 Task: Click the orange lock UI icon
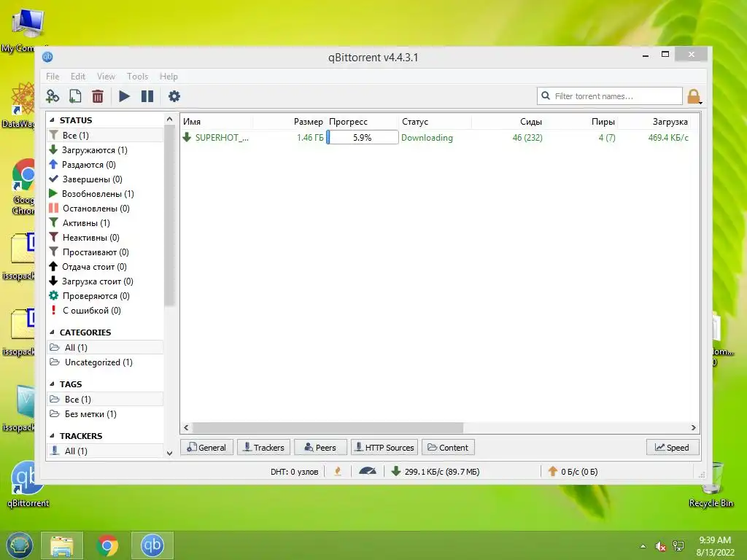click(x=694, y=97)
